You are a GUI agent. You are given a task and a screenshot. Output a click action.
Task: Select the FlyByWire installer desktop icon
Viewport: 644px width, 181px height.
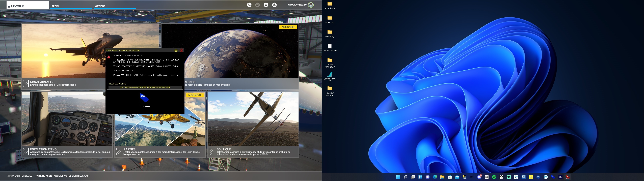pyautogui.click(x=330, y=77)
